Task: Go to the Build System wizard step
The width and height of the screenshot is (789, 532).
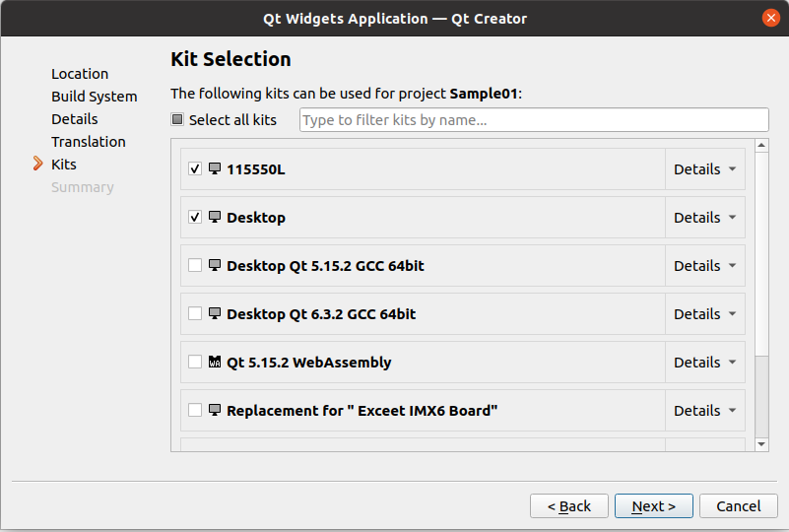Action: (95, 97)
